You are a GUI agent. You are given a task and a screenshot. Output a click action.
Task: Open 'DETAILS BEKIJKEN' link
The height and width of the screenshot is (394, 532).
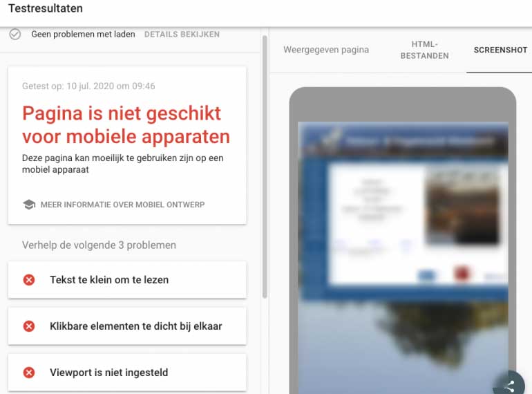182,35
